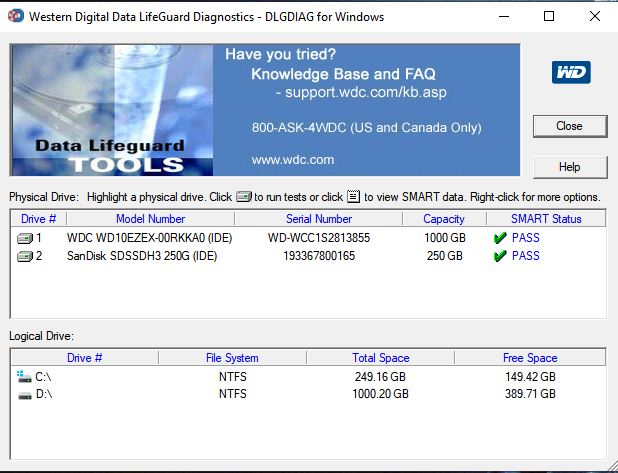
Task: Sort physical drives by Model Number
Action: (150, 218)
